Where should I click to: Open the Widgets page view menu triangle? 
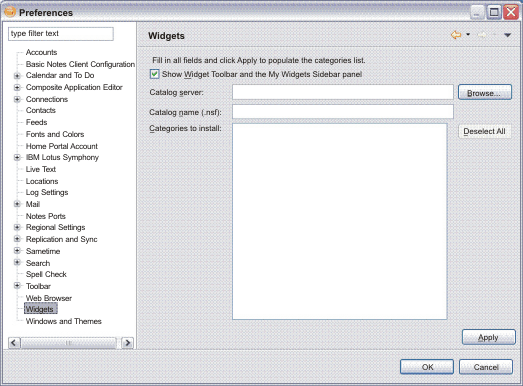[x=507, y=35]
